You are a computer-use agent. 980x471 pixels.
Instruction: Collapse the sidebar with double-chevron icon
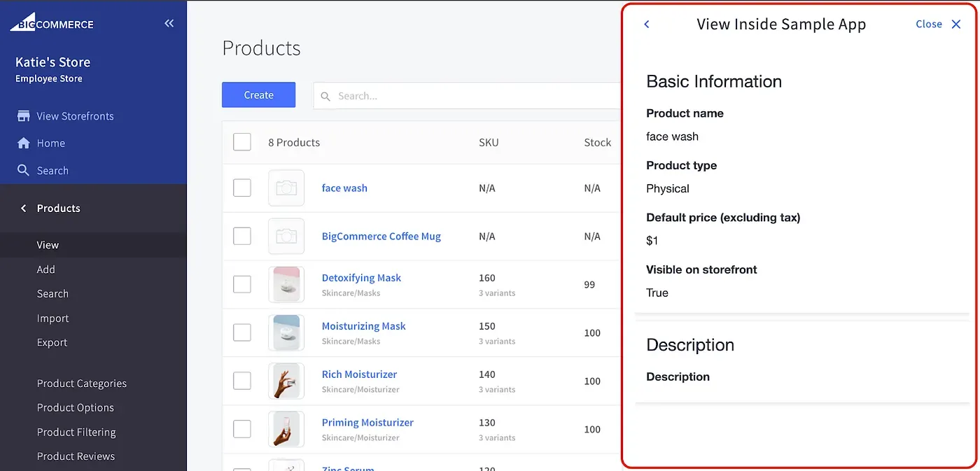coord(169,23)
